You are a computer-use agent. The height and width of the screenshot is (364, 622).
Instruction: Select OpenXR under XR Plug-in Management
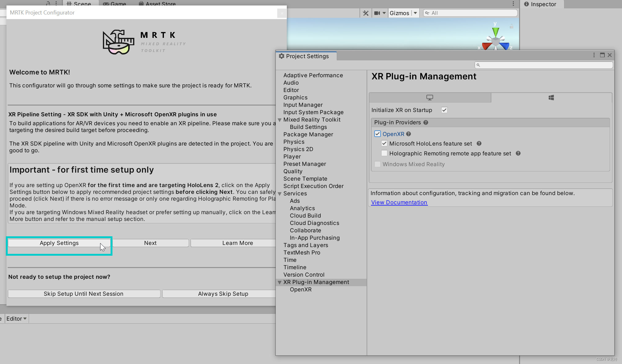coord(301,290)
